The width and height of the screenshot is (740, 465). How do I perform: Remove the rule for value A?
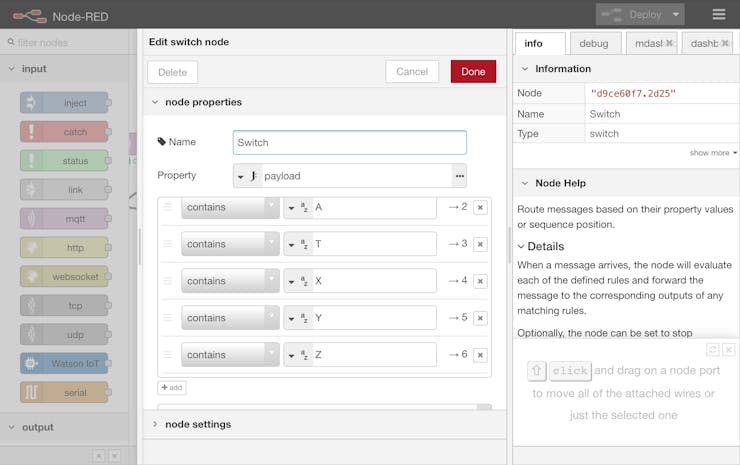[480, 207]
